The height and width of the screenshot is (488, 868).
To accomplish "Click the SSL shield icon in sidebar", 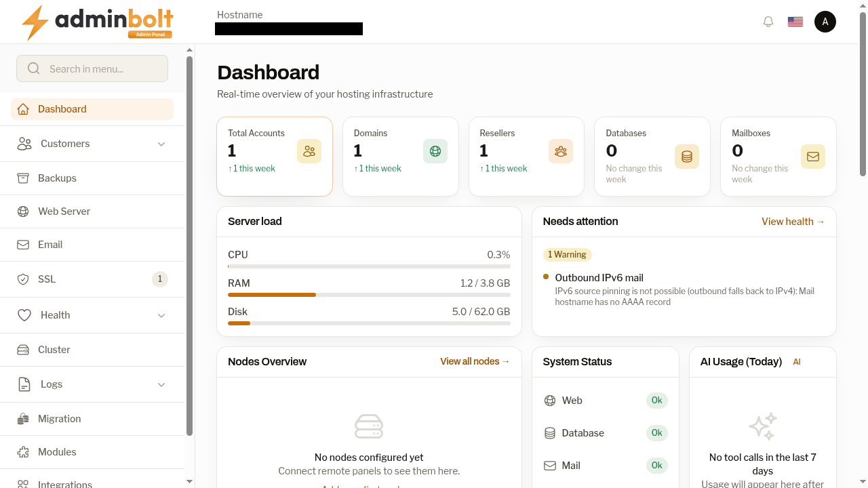I will 23,279.
